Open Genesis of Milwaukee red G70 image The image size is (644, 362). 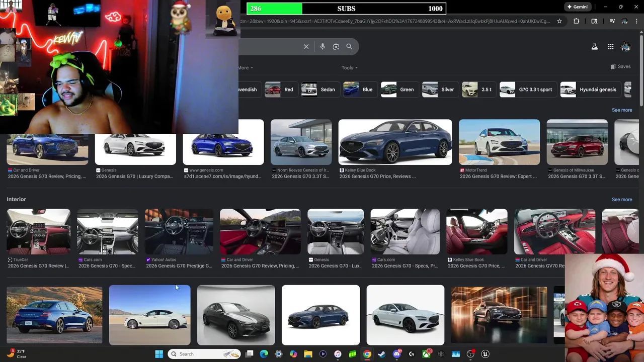click(577, 142)
